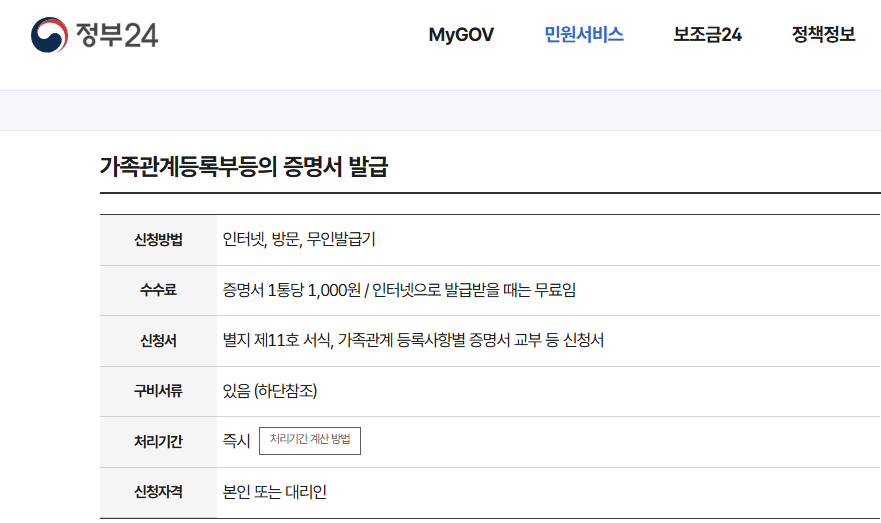
Task: Click the 정부24 taegeuk logo icon
Action: pos(49,35)
